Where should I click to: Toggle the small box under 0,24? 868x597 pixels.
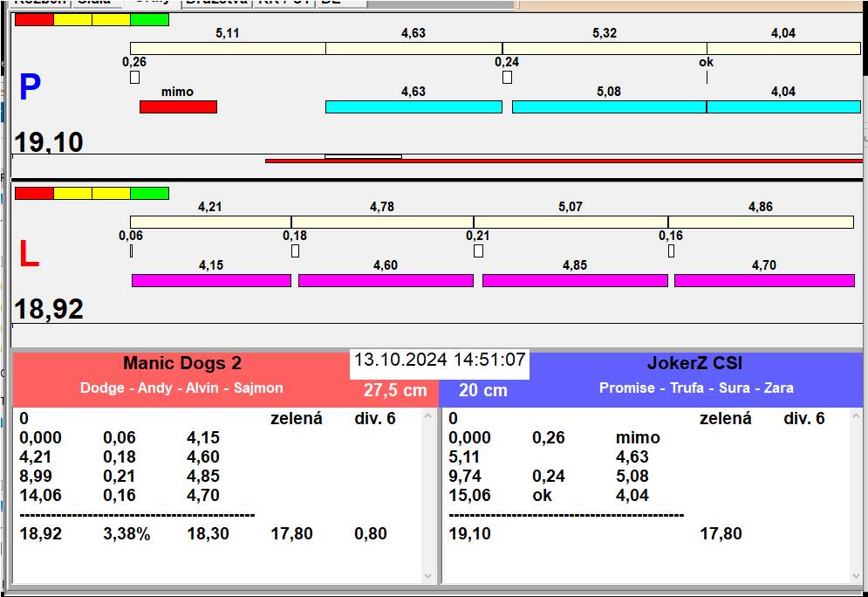coord(507,78)
